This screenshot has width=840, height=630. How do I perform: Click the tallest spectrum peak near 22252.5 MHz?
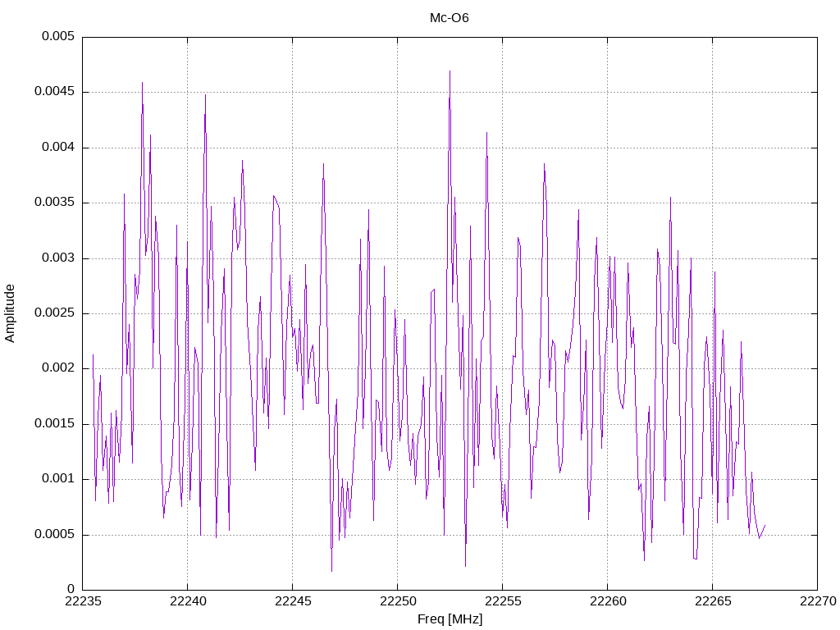[450, 71]
